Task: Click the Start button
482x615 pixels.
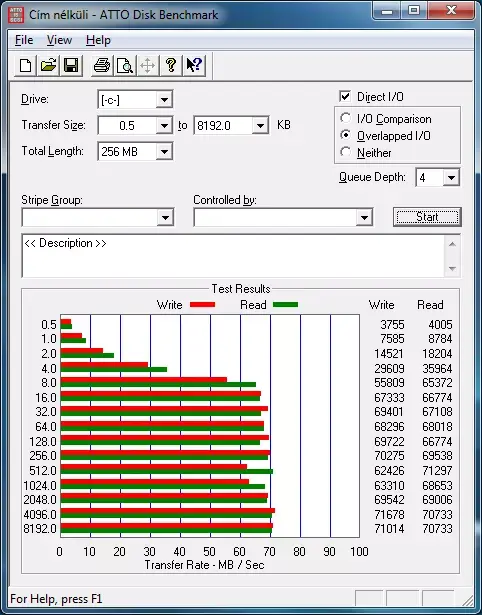Action: point(427,217)
